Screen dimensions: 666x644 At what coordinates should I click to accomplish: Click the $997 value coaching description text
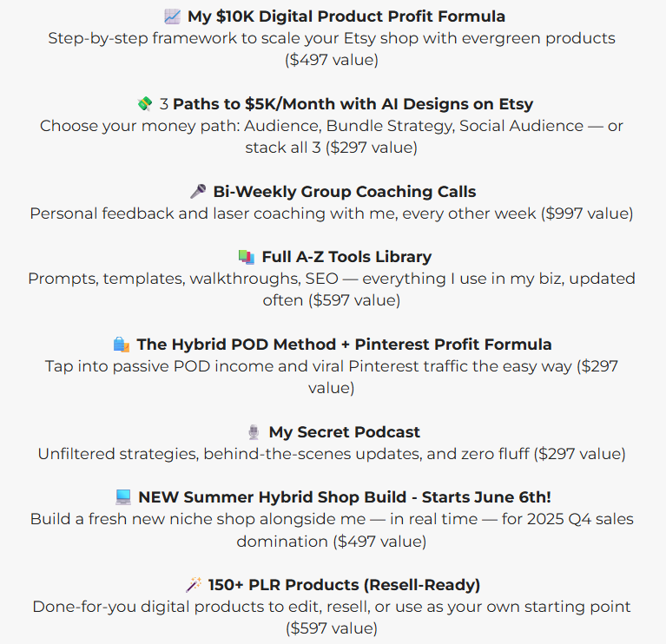(332, 214)
